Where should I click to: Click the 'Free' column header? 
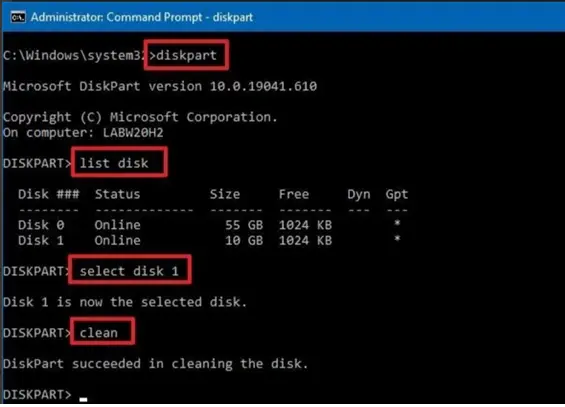click(x=294, y=194)
